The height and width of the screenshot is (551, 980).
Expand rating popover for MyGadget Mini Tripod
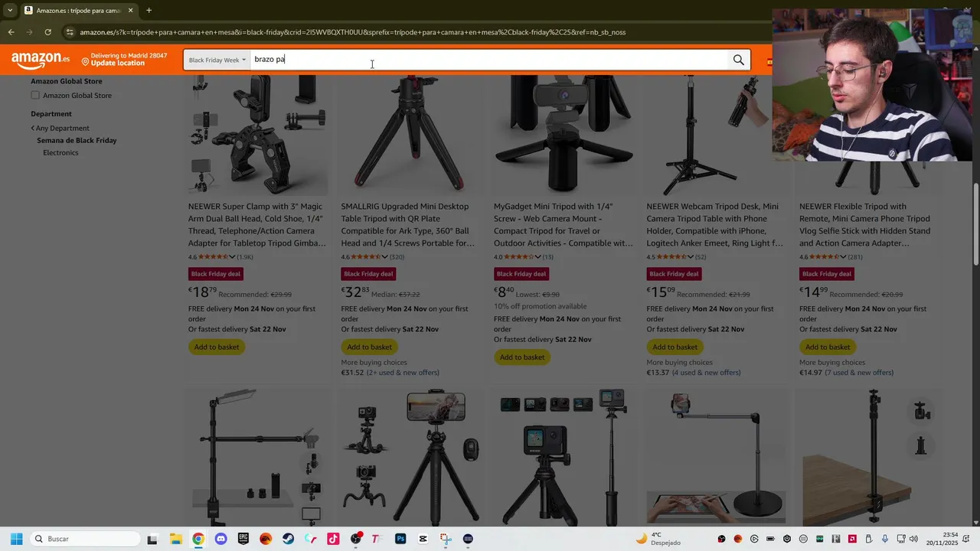(538, 257)
